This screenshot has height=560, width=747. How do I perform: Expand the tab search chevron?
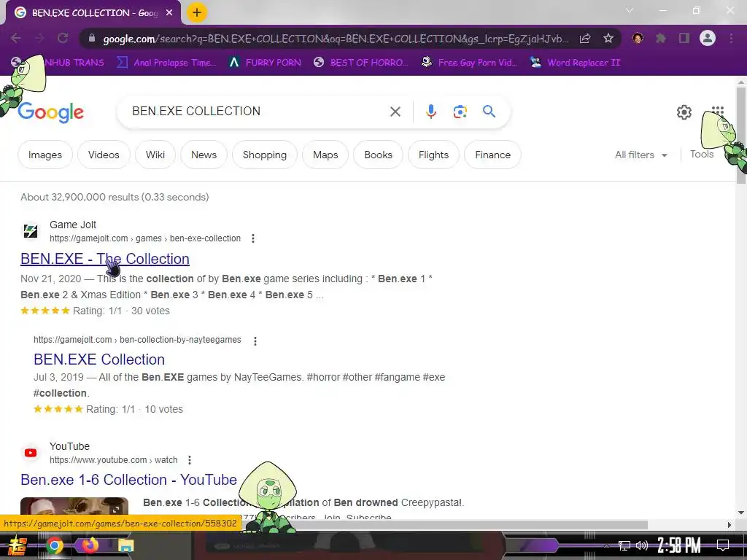(630, 10)
